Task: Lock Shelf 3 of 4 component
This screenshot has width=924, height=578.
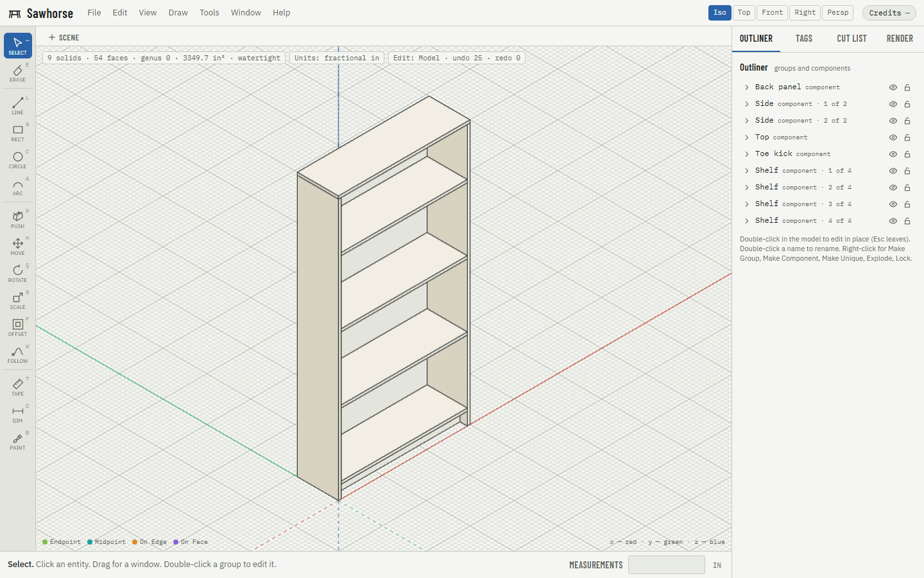Action: point(907,204)
